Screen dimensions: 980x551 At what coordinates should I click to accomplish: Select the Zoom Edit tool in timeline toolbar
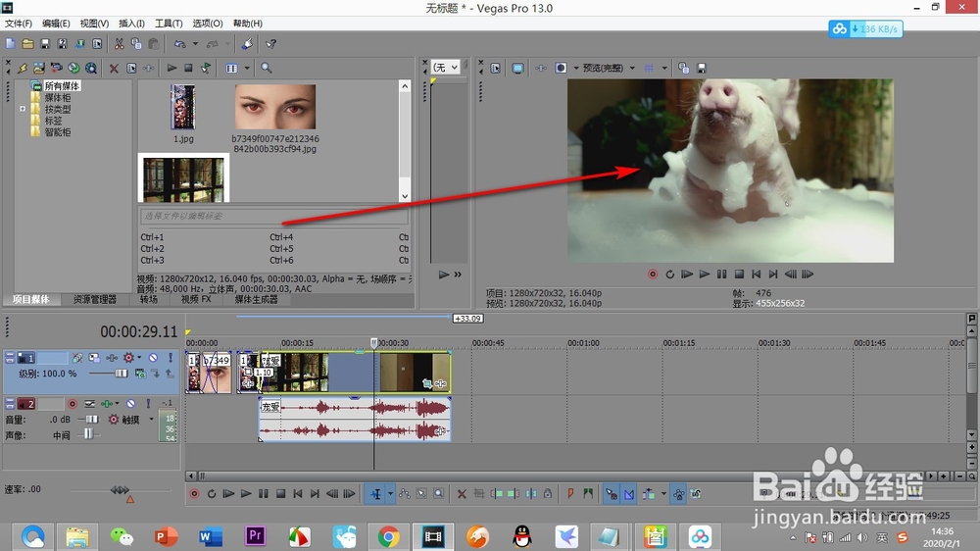click(x=439, y=494)
